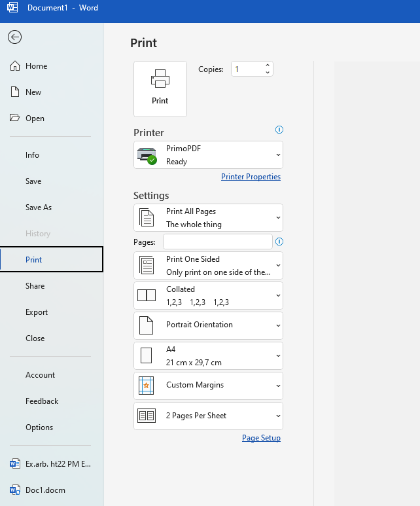Click the Word logo in title bar
Viewport: 420px width, 506px height.
(12, 7)
